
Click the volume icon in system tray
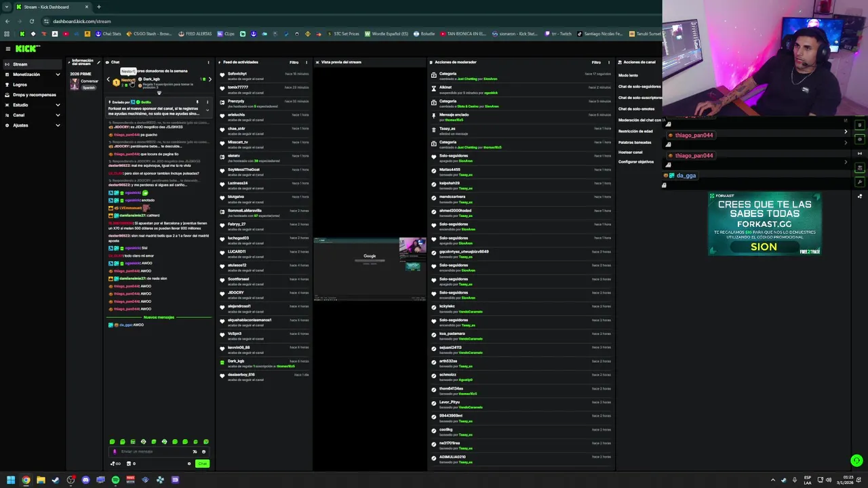[828, 480]
